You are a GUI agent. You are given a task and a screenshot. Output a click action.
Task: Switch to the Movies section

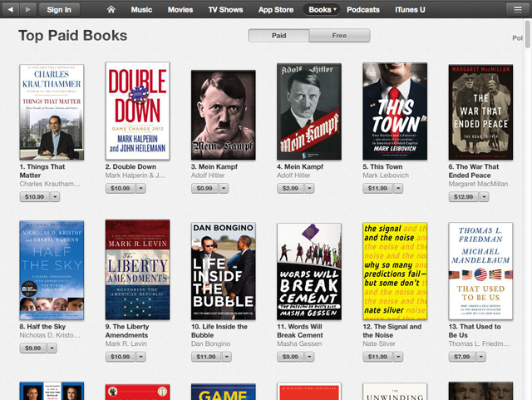tap(180, 9)
